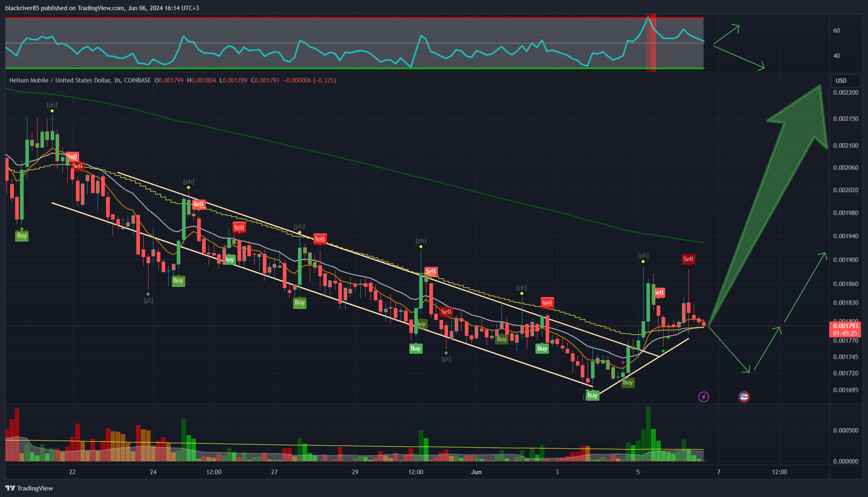Click the date label 3 on time axis

point(557,472)
